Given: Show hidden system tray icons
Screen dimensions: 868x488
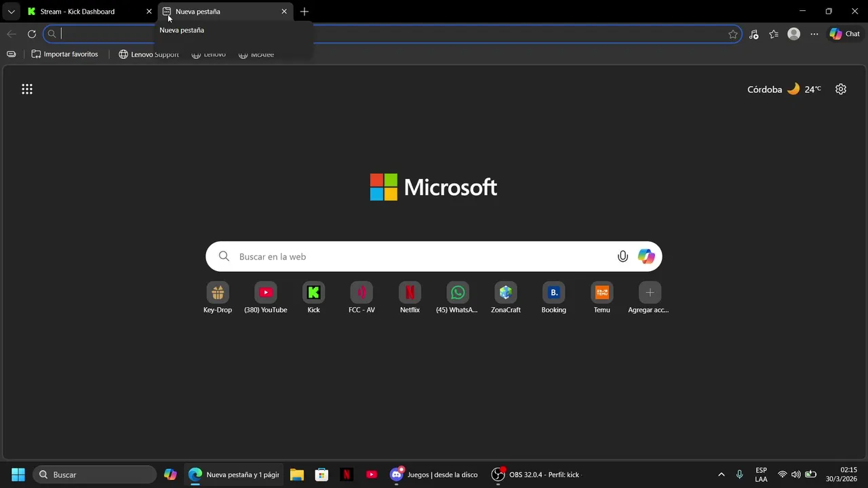Looking at the screenshot, I should point(721,474).
